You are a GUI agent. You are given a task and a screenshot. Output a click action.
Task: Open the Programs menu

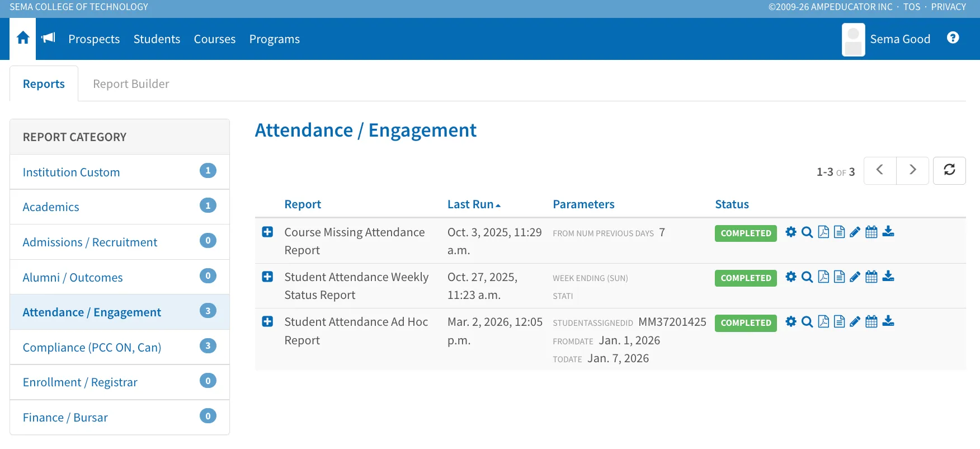click(275, 39)
